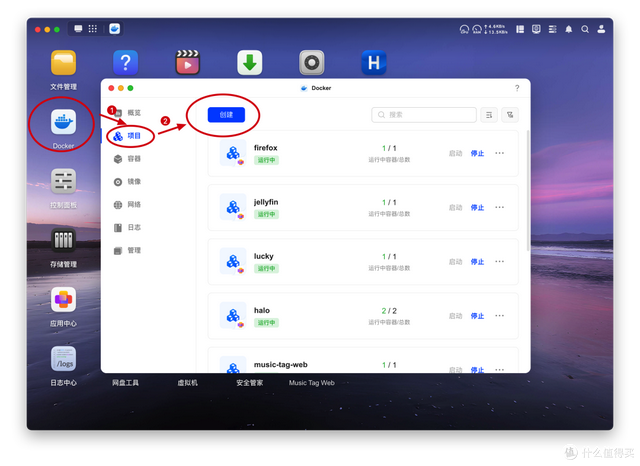Viewport: 640px width, 466px height.
Task: Stop the jellyfin project with 停止
Action: tap(477, 208)
